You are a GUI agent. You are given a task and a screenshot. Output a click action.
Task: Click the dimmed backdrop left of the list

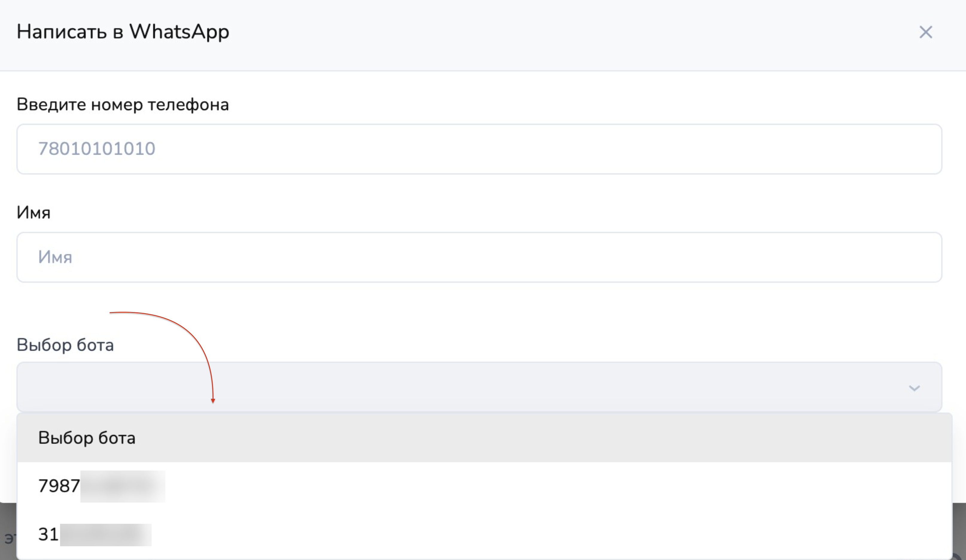(x=8, y=533)
